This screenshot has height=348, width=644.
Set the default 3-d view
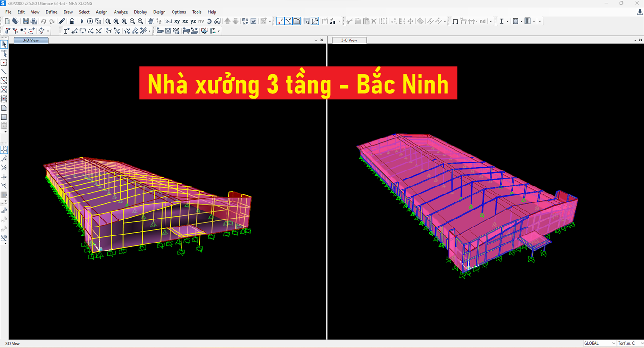click(x=168, y=21)
